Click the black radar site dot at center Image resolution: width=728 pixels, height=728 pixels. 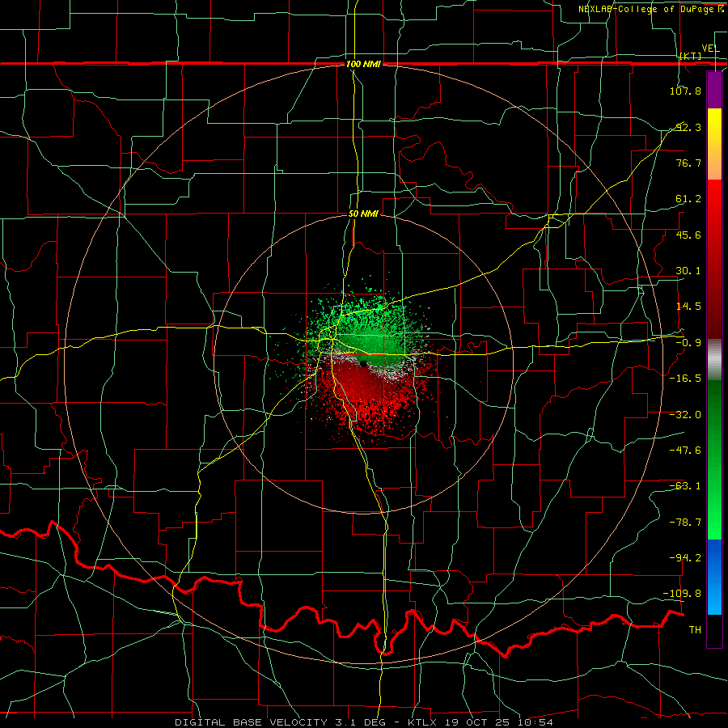tap(363, 363)
